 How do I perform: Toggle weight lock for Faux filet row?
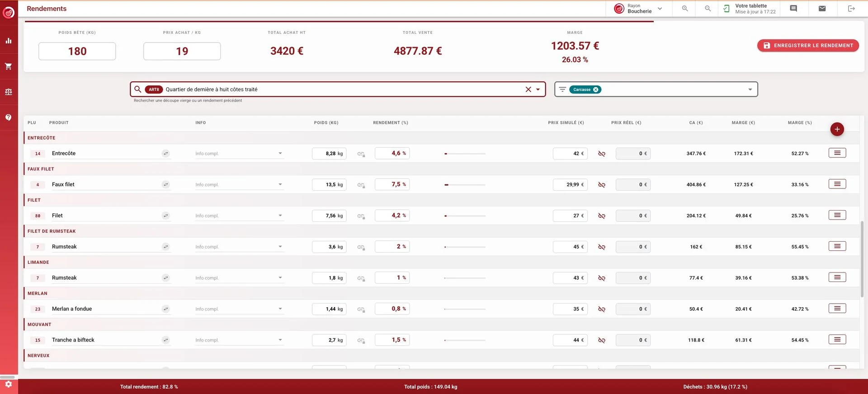point(361,185)
